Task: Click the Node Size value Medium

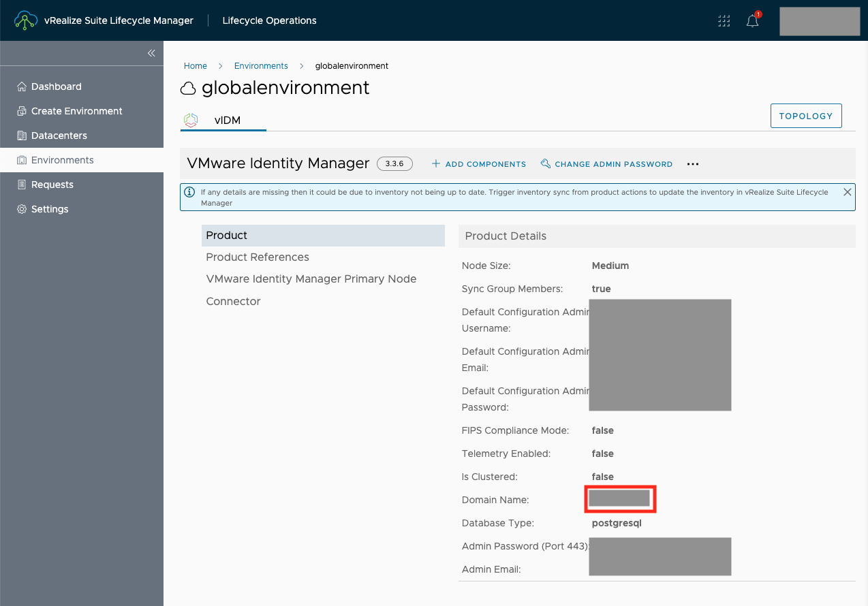Action: (x=610, y=266)
